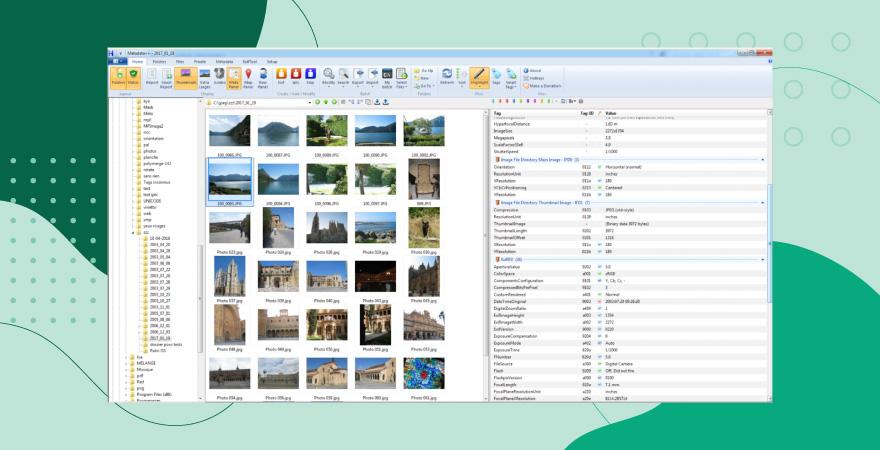Click the red Iptc icon

296,76
